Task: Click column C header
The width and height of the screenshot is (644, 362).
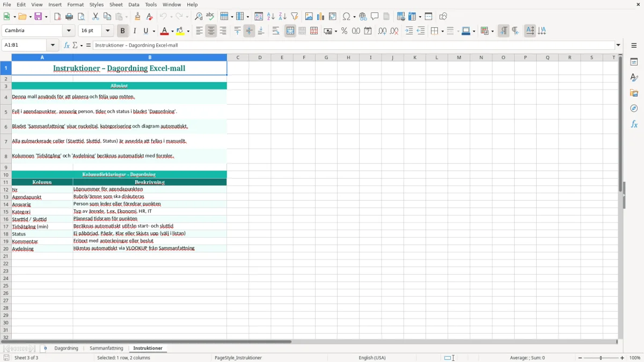Action: 238,57
